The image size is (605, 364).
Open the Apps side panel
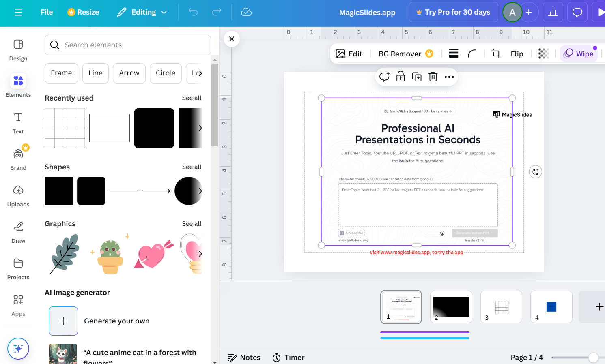pos(18,305)
